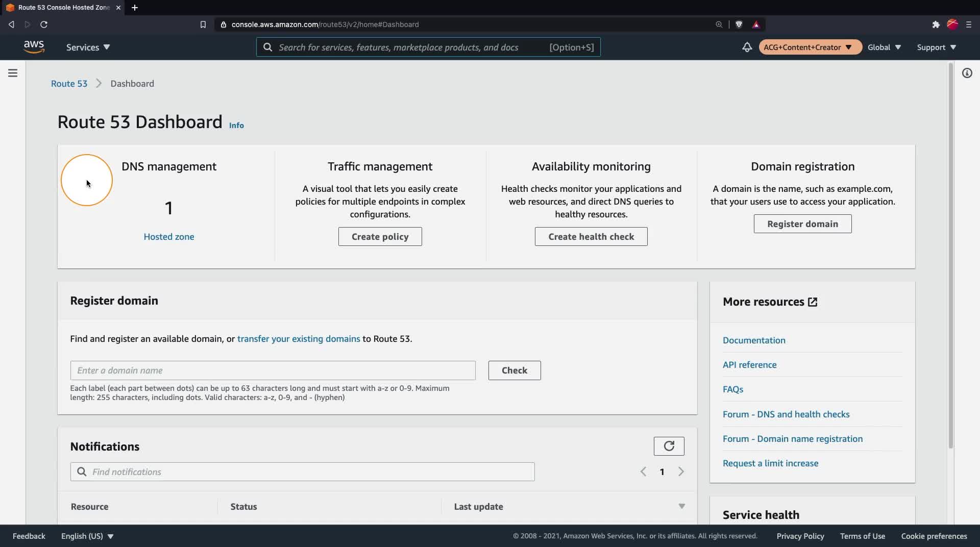
Task: Open the Privacy Policy link
Action: coord(800,536)
